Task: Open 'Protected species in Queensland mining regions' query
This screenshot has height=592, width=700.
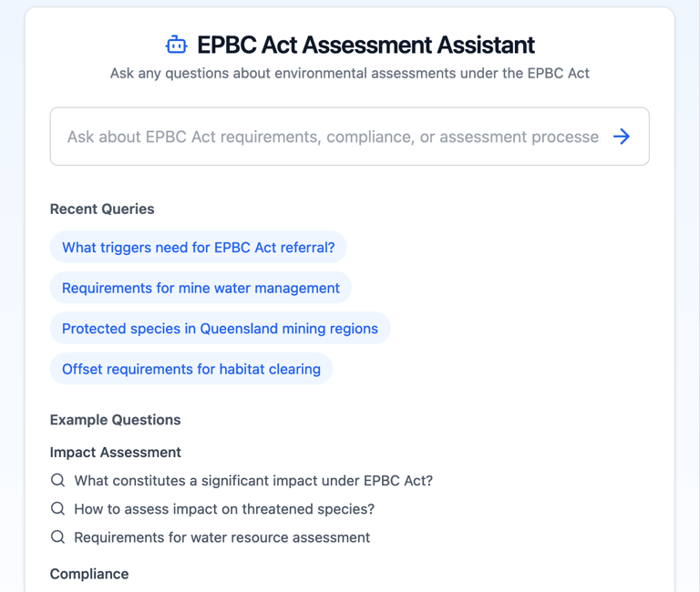Action: 220,329
